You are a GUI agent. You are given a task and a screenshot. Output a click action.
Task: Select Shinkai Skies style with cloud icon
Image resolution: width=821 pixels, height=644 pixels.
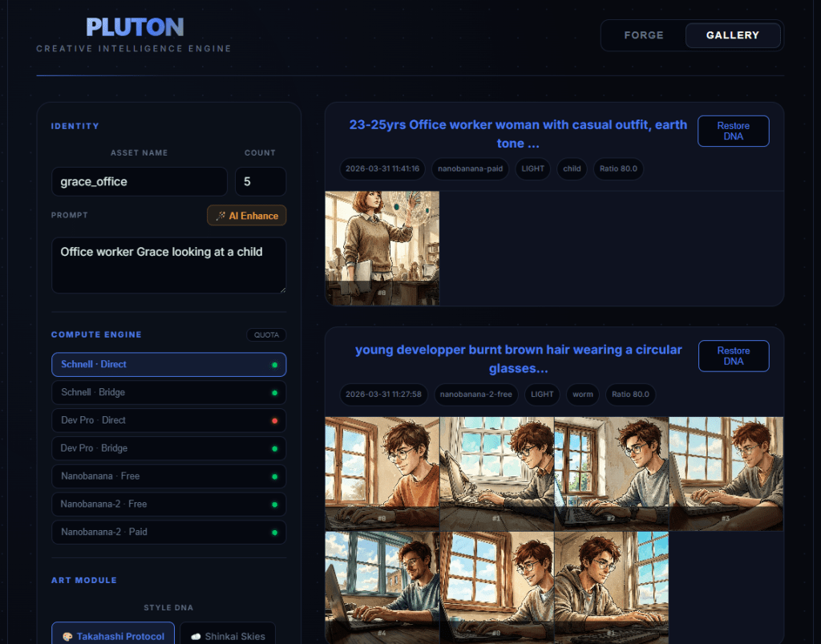click(228, 635)
